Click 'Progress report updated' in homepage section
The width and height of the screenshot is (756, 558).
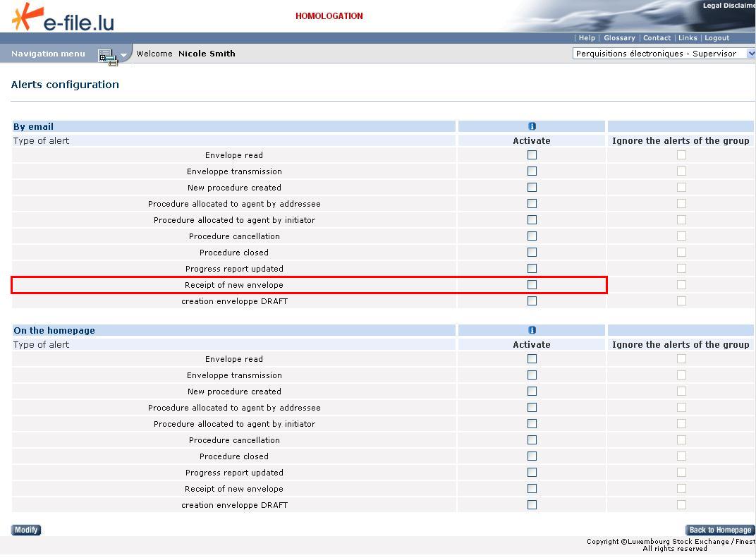point(234,473)
